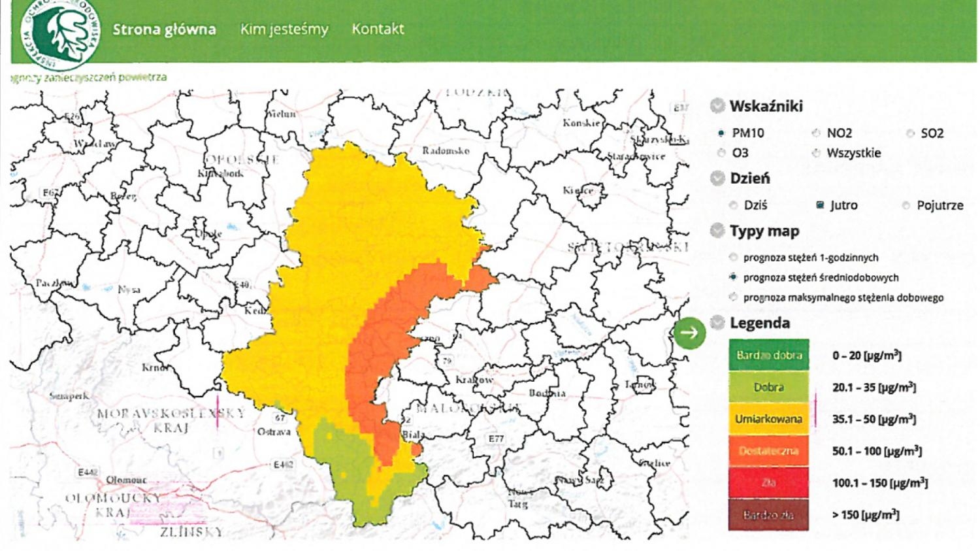Select the O3 indicator
The image size is (980, 551).
721,153
